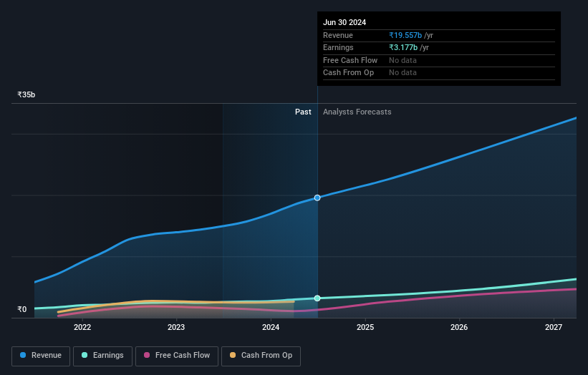Select the earnings data point marker at Jun 2024
Viewport: 588px width, 375px height.
tap(317, 298)
